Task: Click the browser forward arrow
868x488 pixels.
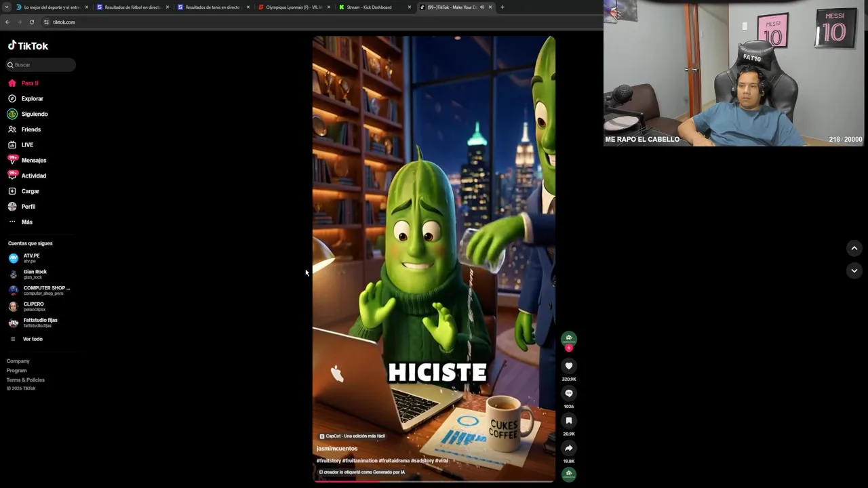Action: pyautogui.click(x=20, y=22)
